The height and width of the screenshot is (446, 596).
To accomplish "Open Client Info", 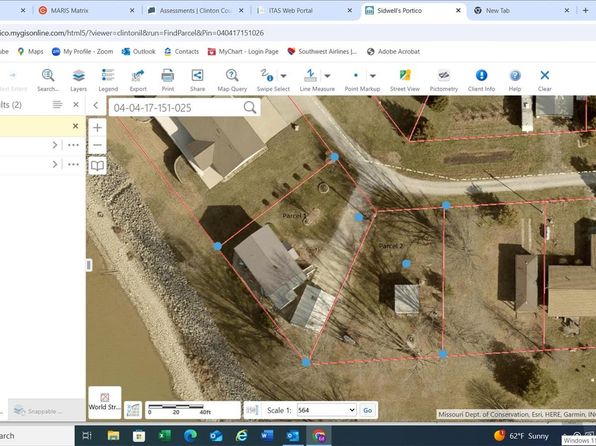I will pos(481,80).
